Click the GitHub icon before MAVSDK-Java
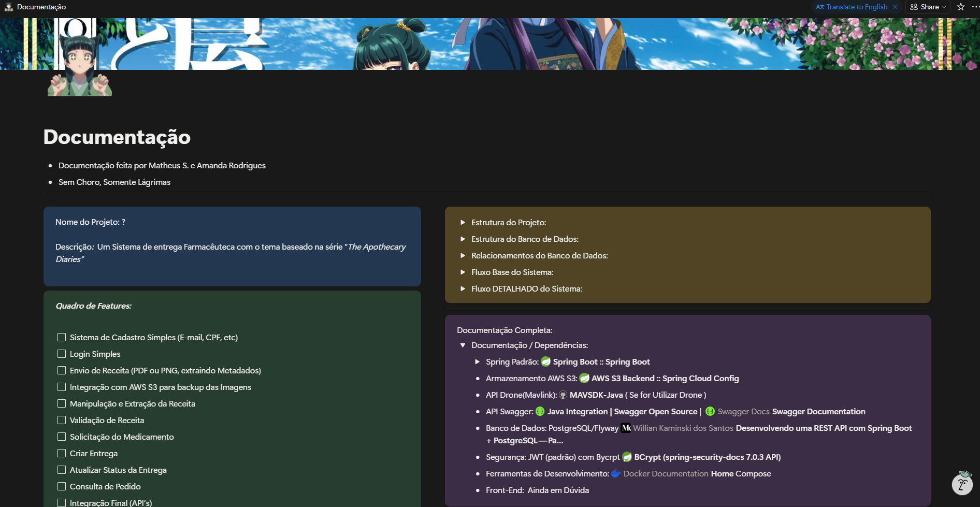Viewport: 980px width, 507px height. click(x=563, y=395)
